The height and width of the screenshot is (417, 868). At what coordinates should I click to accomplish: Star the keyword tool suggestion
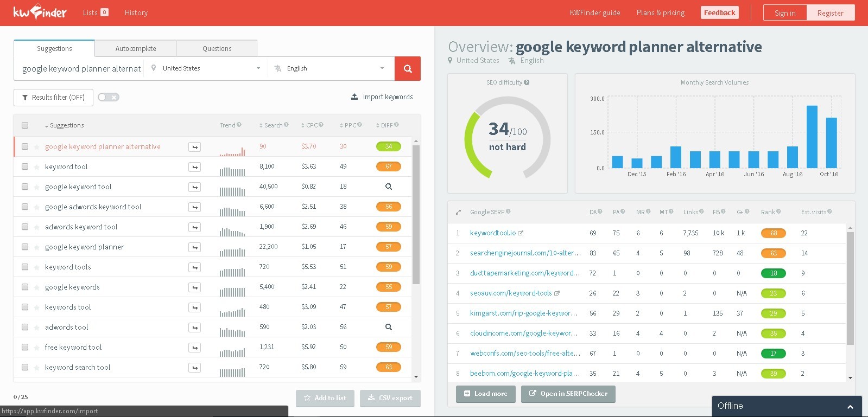pos(36,167)
